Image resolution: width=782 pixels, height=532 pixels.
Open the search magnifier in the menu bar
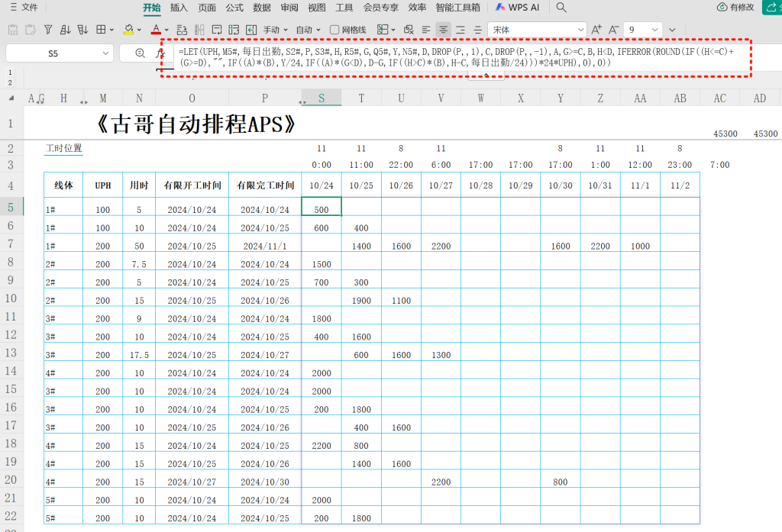tap(561, 8)
